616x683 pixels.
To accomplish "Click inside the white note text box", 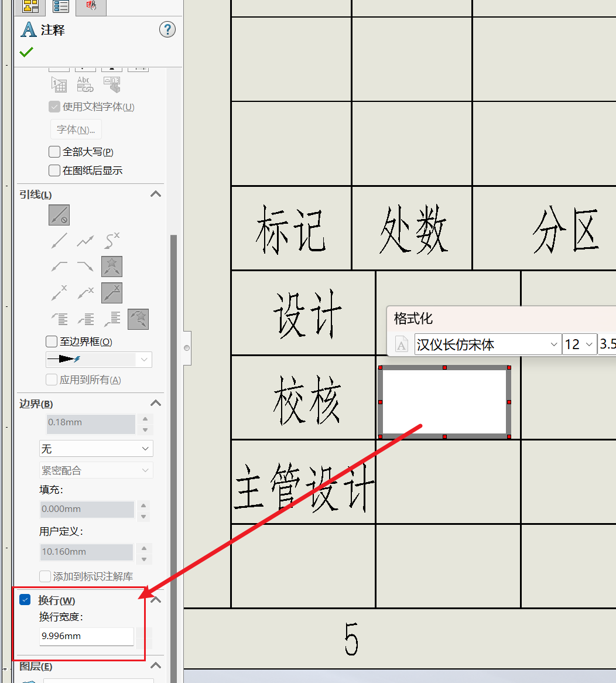I will coord(444,402).
